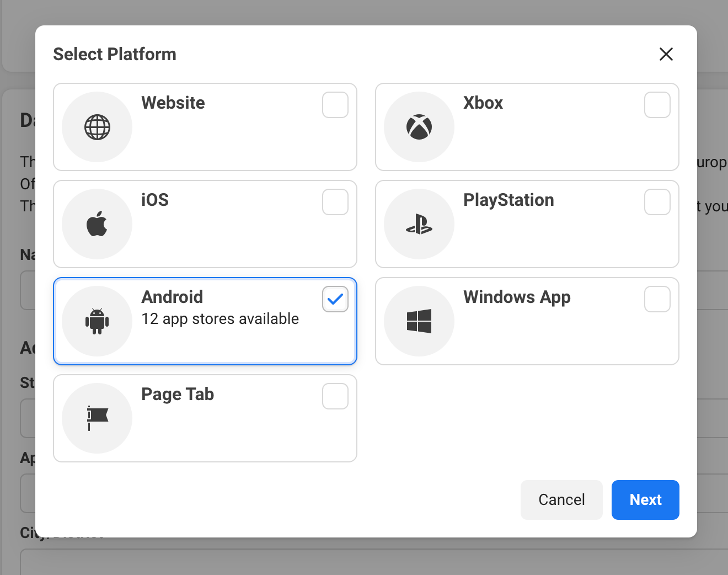Click the Xbox logo icon
This screenshot has height=575, width=728.
click(x=419, y=127)
